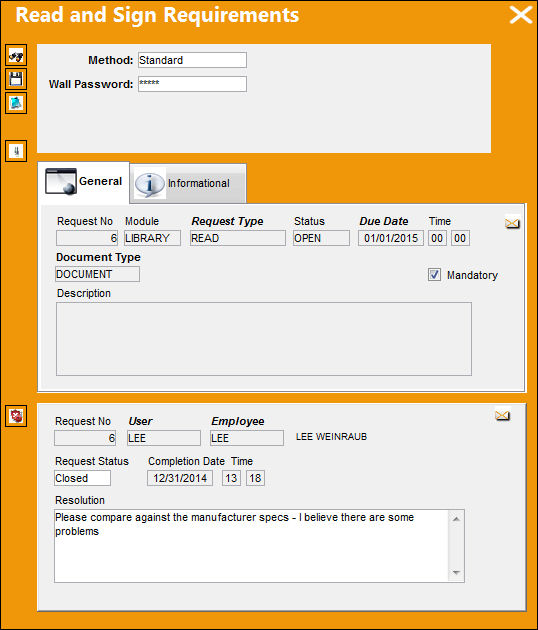Click the Status field showing OPEN
The height and width of the screenshot is (630, 538).
(x=321, y=238)
